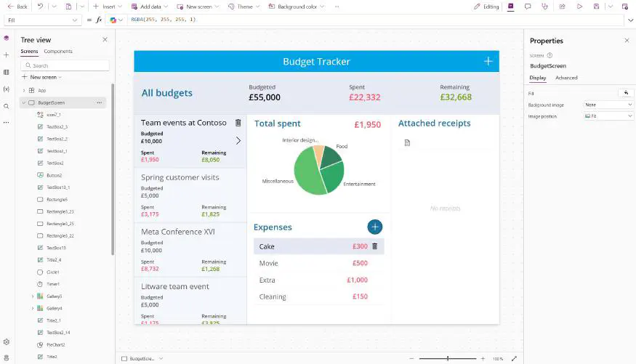Expand Gallery5 in the tree
Image resolution: width=636 pixels, height=364 pixels.
click(33, 296)
